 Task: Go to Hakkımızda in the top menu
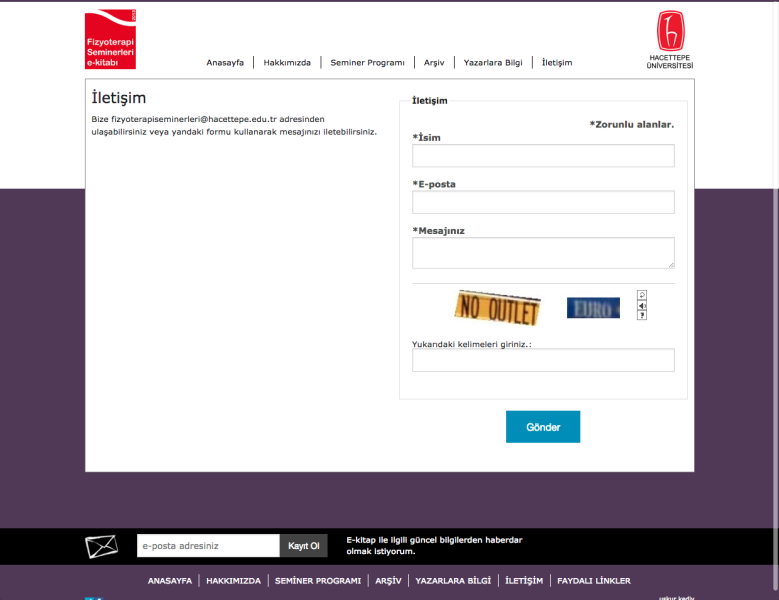pos(287,63)
